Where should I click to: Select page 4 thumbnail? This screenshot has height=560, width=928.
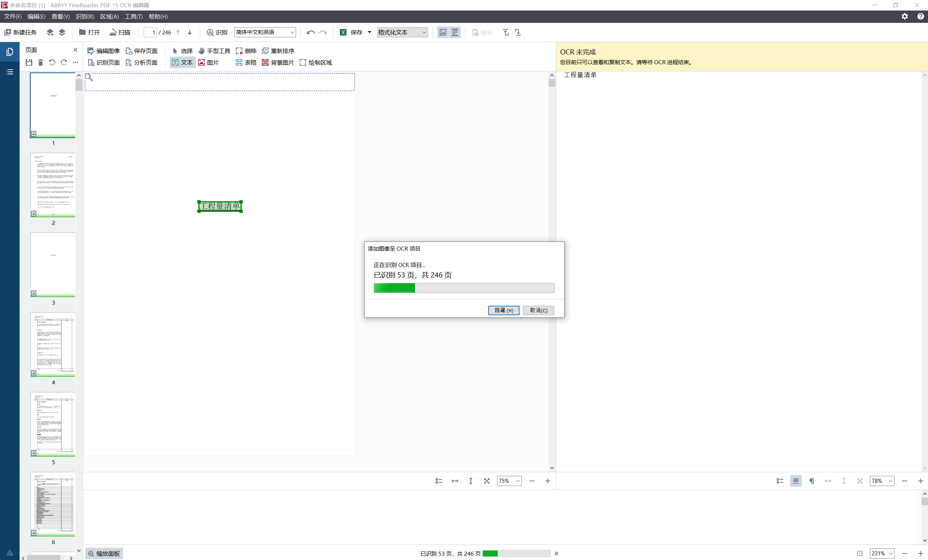(53, 345)
